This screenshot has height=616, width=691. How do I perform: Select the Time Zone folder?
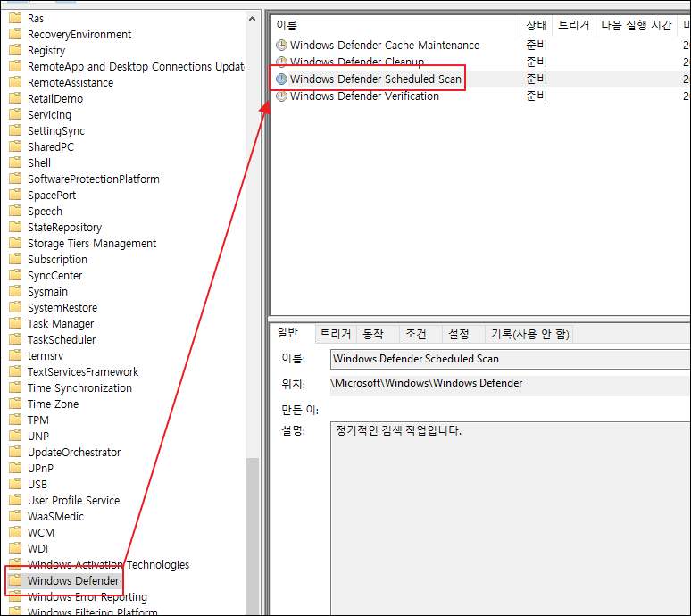53,404
